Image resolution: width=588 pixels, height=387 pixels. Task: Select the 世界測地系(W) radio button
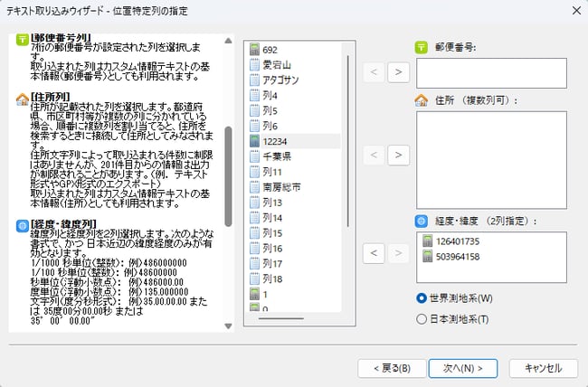[422, 298]
